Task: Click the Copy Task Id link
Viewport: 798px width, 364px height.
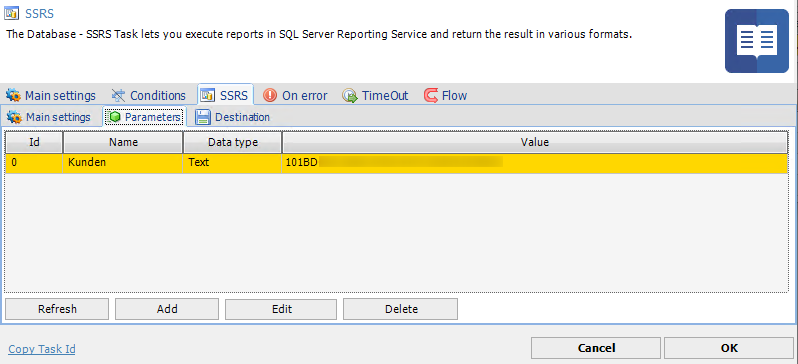Action: point(42,349)
